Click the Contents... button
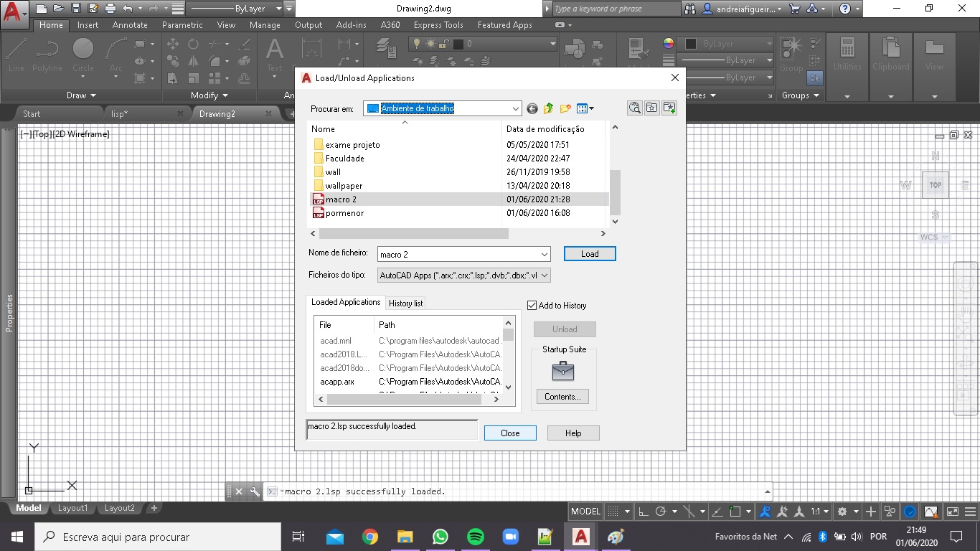The width and height of the screenshot is (980, 551). (563, 397)
